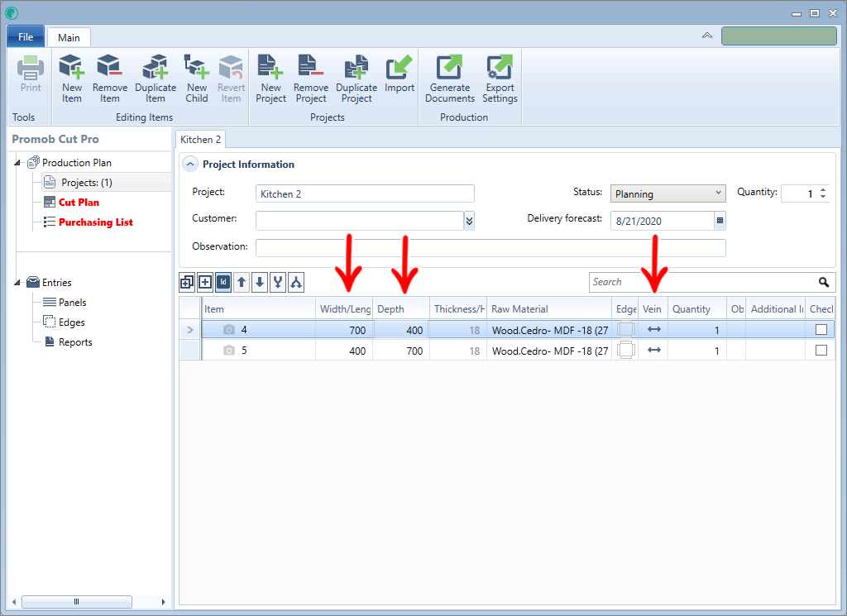
Task: Add a New Item
Action: pyautogui.click(x=71, y=79)
